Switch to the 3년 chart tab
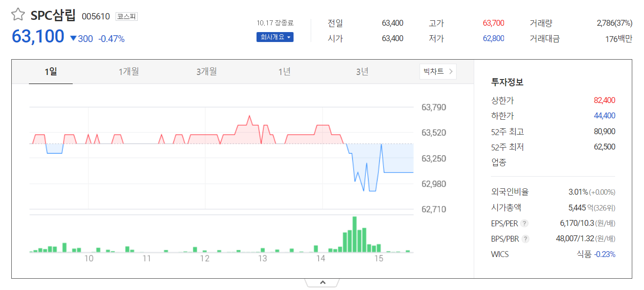Screen dimensions: 644x290 coord(362,71)
